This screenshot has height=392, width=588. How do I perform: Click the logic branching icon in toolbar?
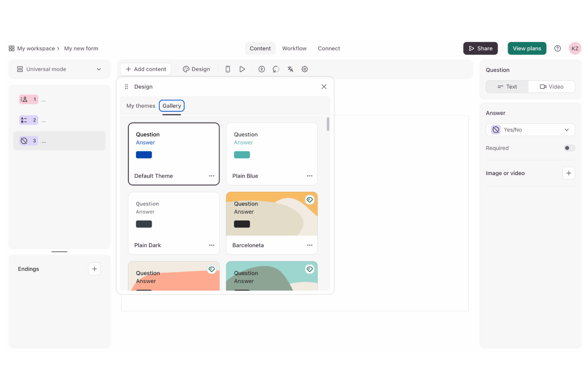pyautogui.click(x=276, y=69)
